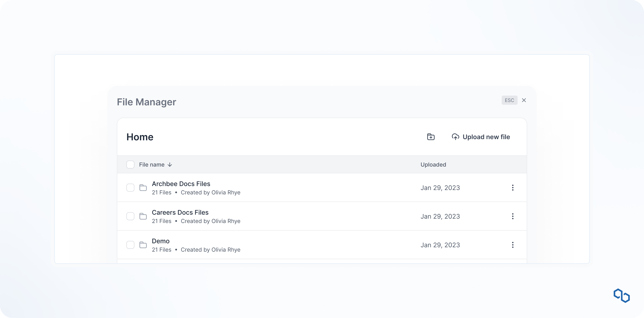Click 'Created by Olivia Rhye' under Demo
644x318 pixels.
point(210,250)
